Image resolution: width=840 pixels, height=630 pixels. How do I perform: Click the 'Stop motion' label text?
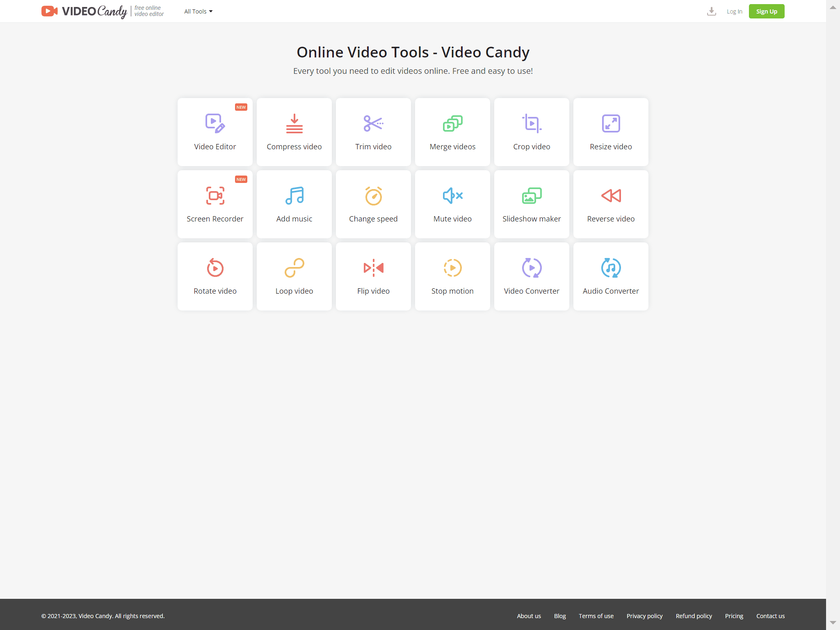pyautogui.click(x=452, y=291)
